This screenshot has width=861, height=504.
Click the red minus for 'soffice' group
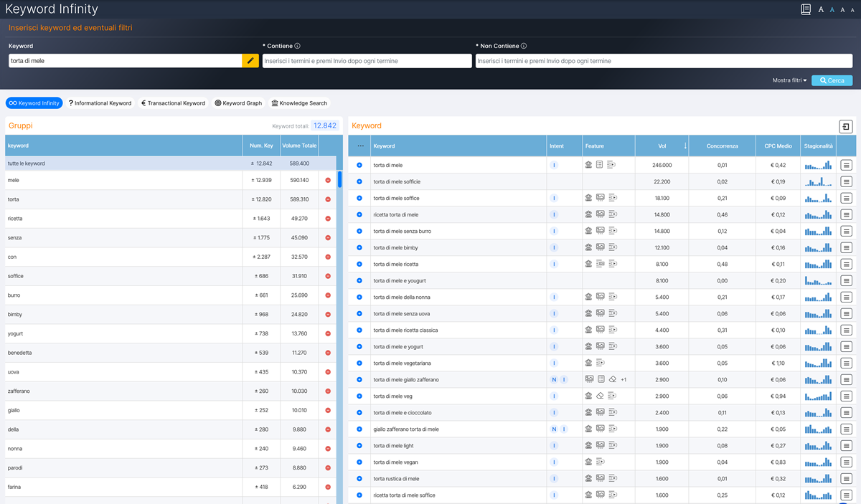pos(328,276)
